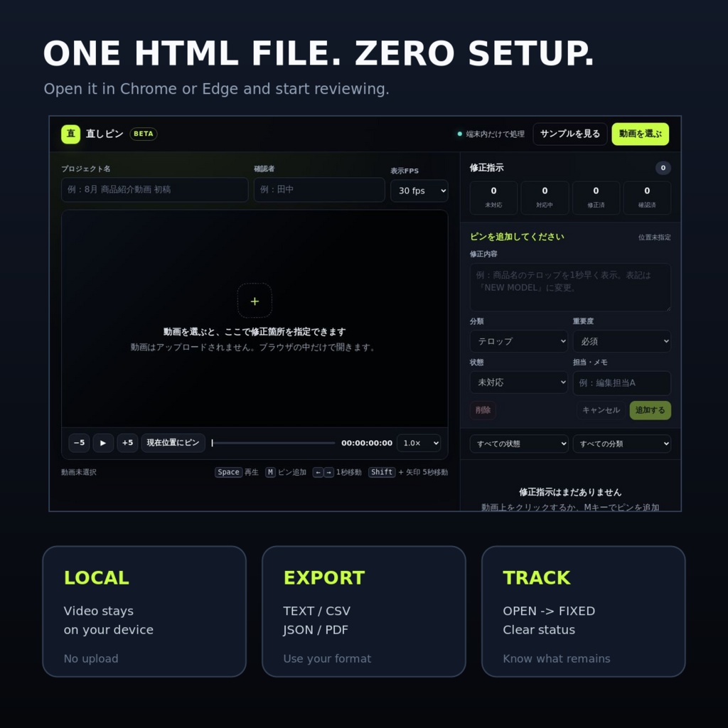Click the video seek slider track
This screenshot has height=728, width=728.
[x=273, y=443]
